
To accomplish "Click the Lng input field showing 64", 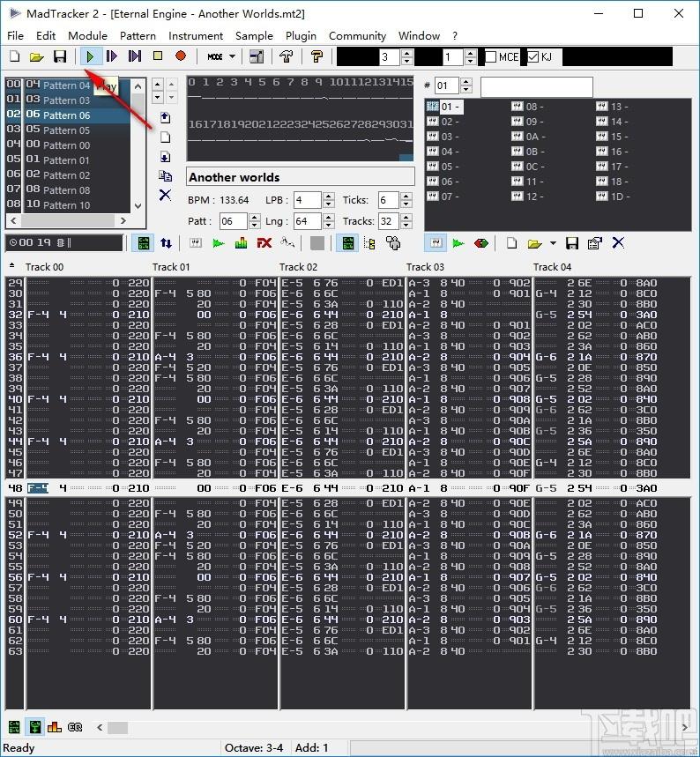I will pos(308,221).
